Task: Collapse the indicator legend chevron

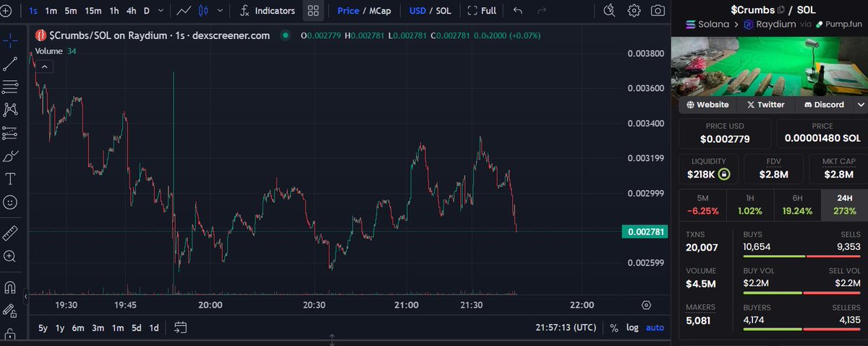Action: 44,66
